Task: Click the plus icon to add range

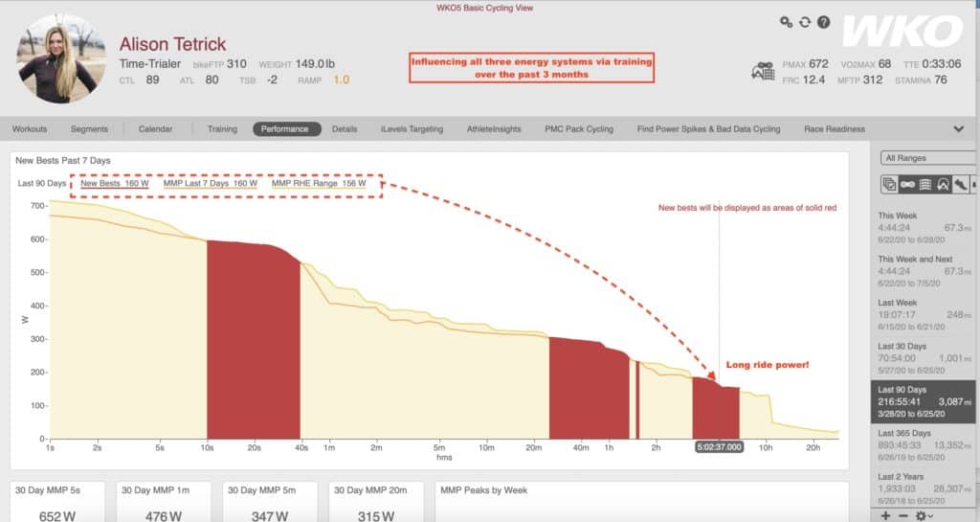Action: point(885,515)
